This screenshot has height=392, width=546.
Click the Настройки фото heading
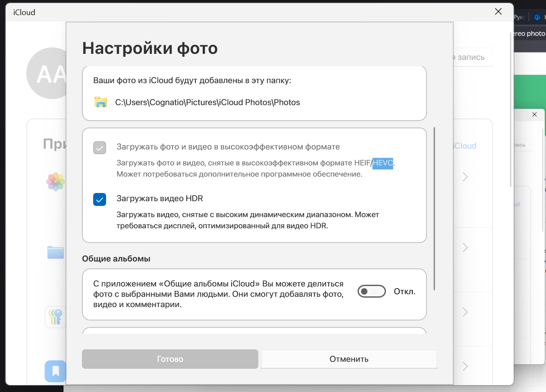pyautogui.click(x=150, y=48)
